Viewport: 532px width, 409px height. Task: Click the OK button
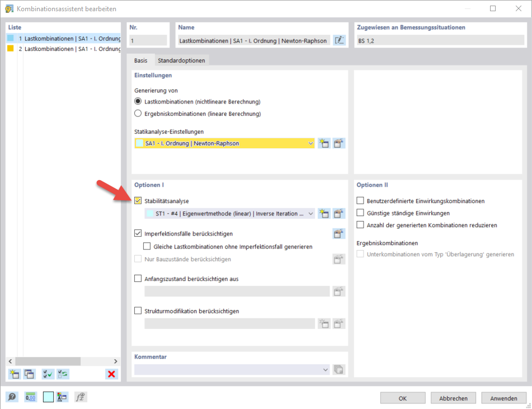click(403, 398)
